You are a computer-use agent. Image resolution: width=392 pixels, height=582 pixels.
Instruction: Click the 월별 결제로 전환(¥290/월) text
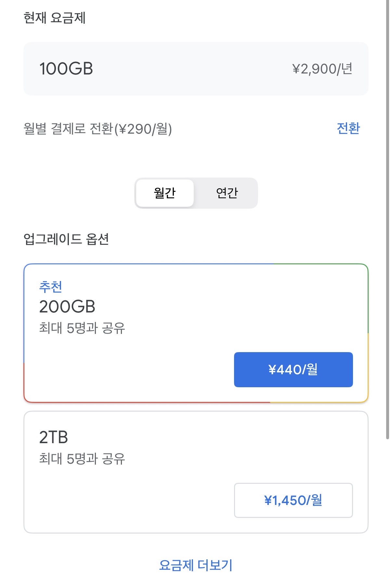point(98,129)
